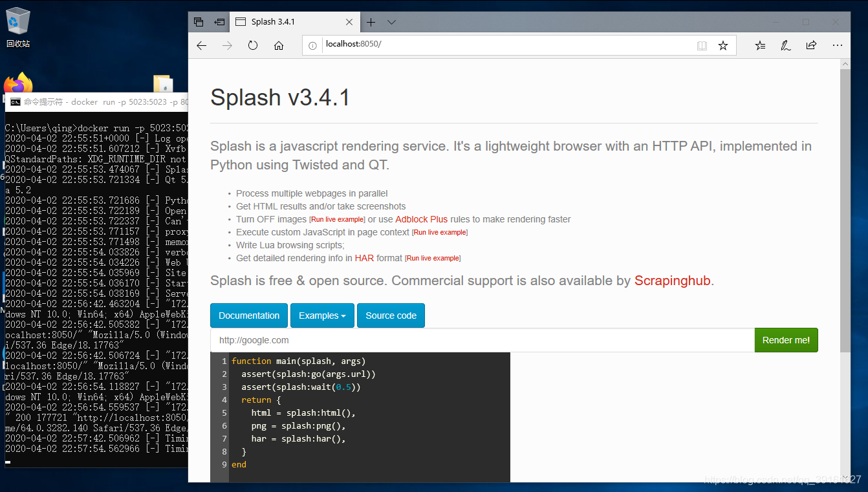The height and width of the screenshot is (492, 868).
Task: Open the Firefox desktop icon
Action: click(x=18, y=84)
